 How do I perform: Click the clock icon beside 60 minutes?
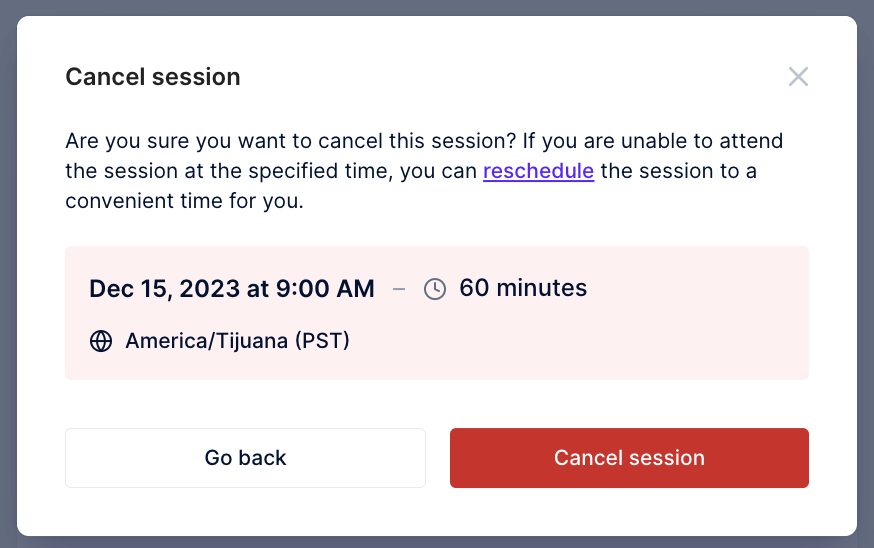435,289
